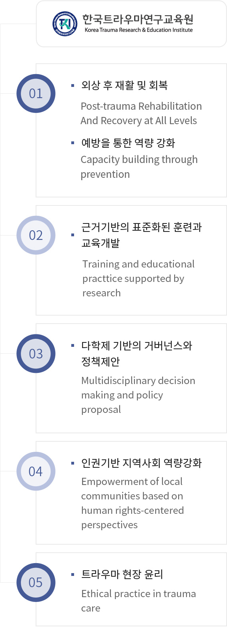
Task: Click the 예방을 통한 역량 강화 heading
Action: point(128,143)
